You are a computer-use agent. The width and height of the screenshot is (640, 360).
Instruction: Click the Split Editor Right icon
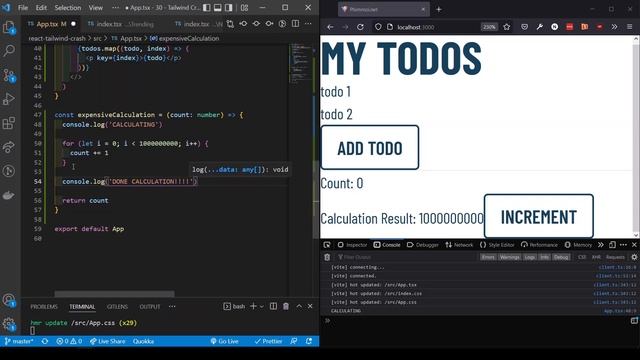click(x=296, y=24)
